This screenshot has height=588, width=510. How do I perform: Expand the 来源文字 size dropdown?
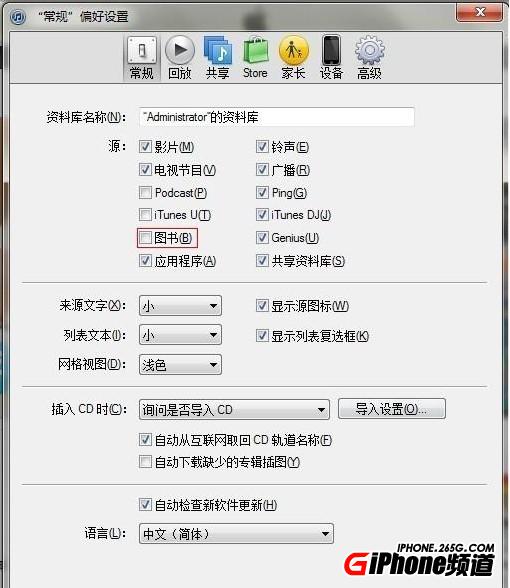pyautogui.click(x=180, y=306)
